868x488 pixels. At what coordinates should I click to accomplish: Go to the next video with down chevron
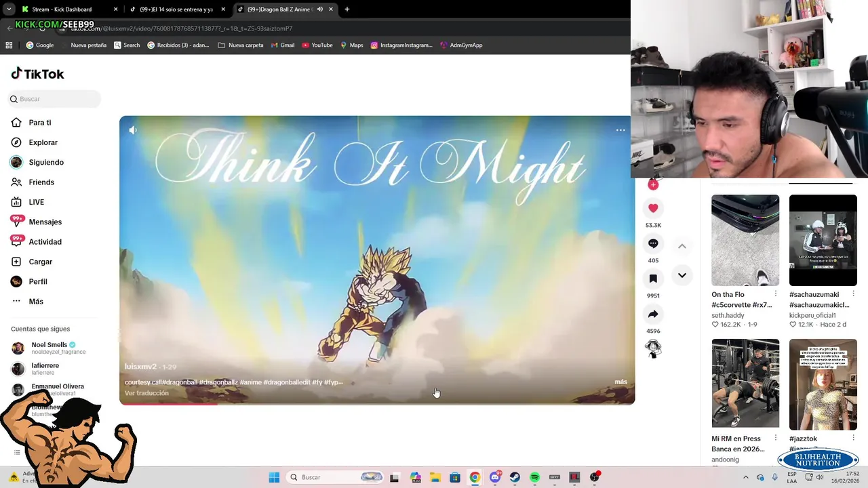682,275
